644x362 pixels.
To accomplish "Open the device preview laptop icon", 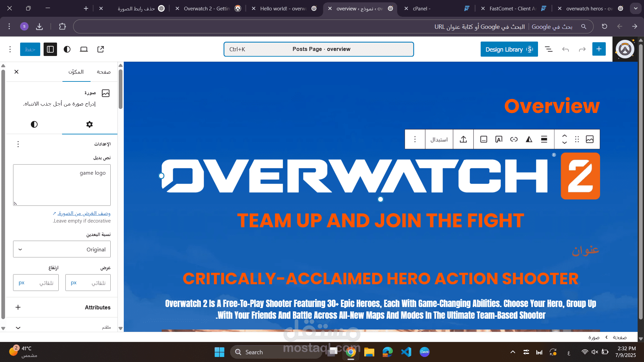I will click(x=84, y=49).
